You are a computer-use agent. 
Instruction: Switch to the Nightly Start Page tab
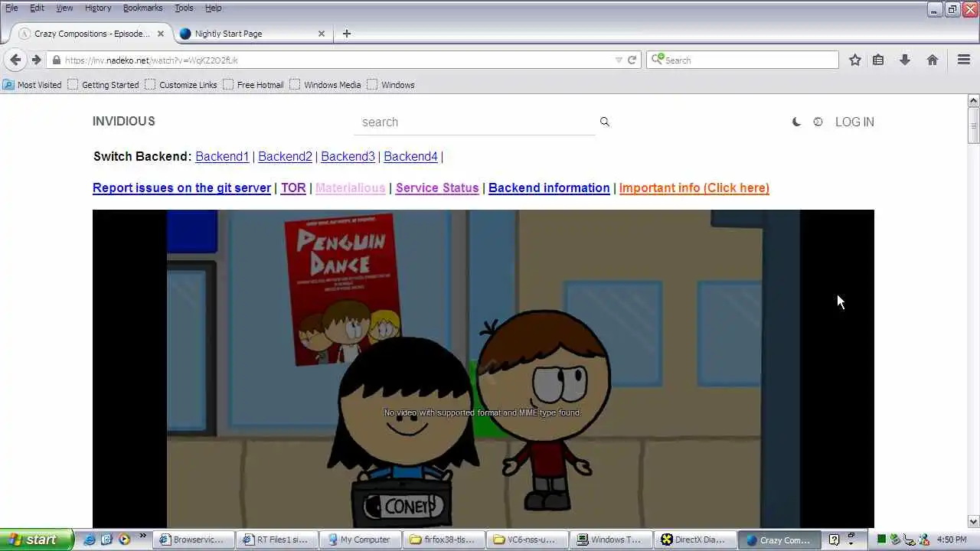pos(251,34)
